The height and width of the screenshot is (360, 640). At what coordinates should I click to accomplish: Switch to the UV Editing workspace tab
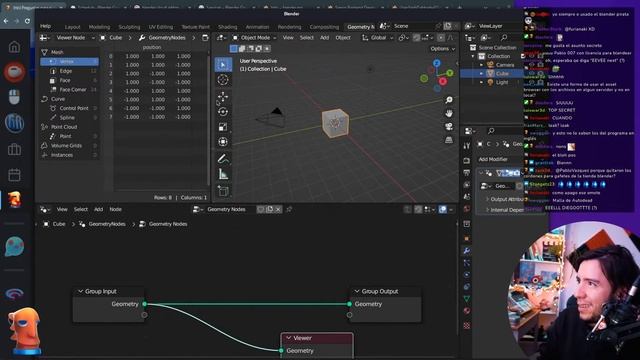[x=160, y=27]
